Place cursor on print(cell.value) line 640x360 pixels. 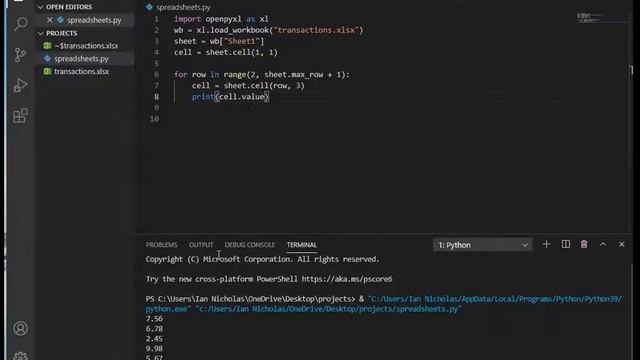point(230,97)
